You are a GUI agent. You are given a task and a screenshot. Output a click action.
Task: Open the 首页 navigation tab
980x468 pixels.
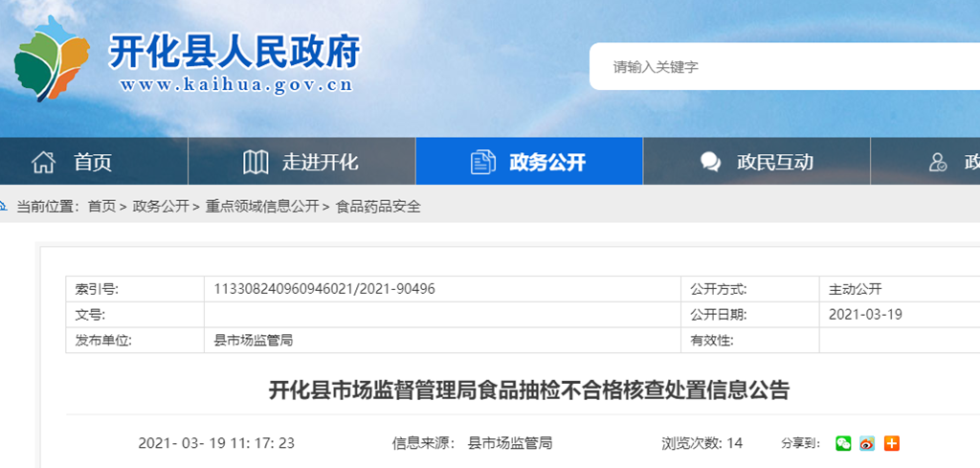(94, 162)
